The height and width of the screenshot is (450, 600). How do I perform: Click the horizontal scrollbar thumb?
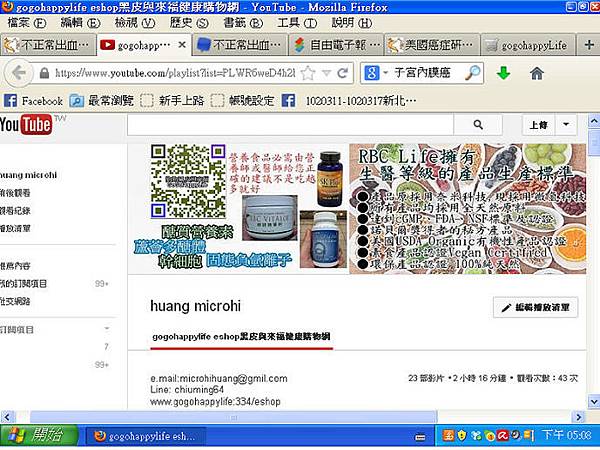(x=233, y=417)
